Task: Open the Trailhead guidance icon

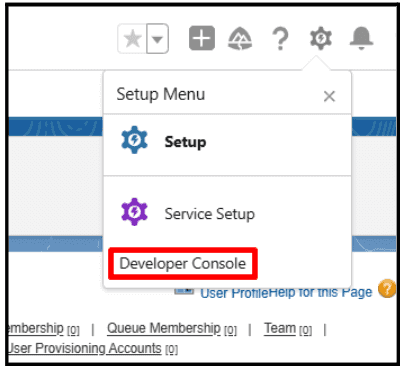Action: (x=240, y=38)
